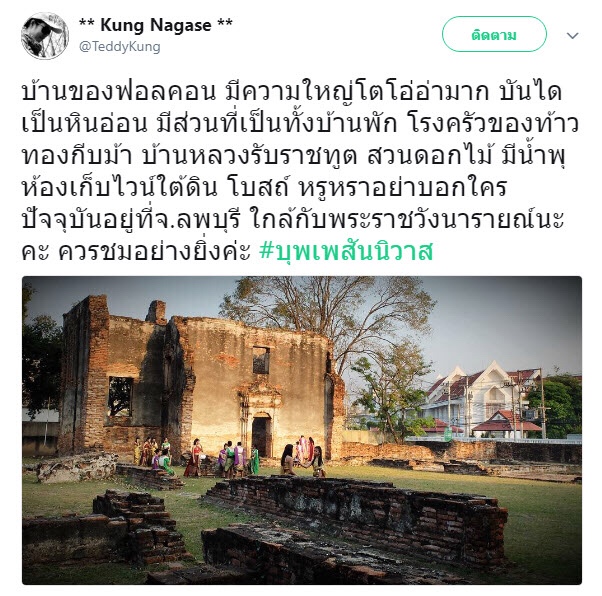Image resolution: width=602 pixels, height=596 pixels.
Task: Click the upper window opening above doorway
Action: click(261, 360)
